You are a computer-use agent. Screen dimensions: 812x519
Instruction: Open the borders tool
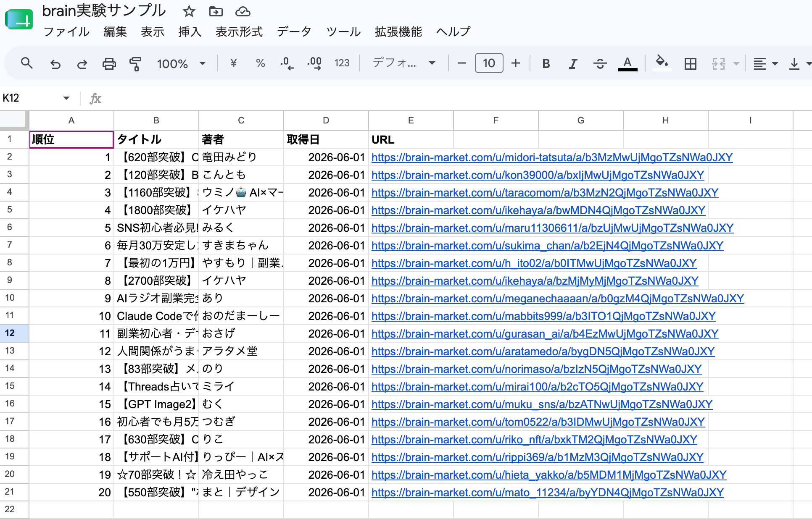[691, 63]
